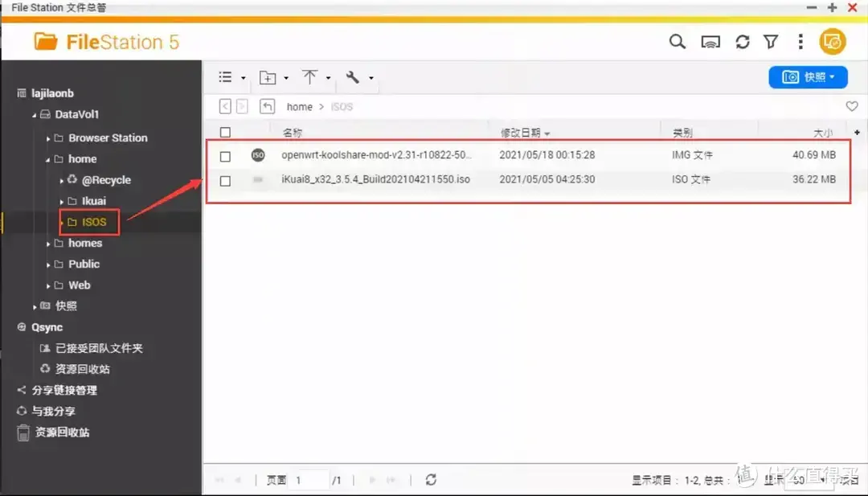Screen dimensions: 868x496
Task: Open the wrench tools icon
Action: point(354,77)
